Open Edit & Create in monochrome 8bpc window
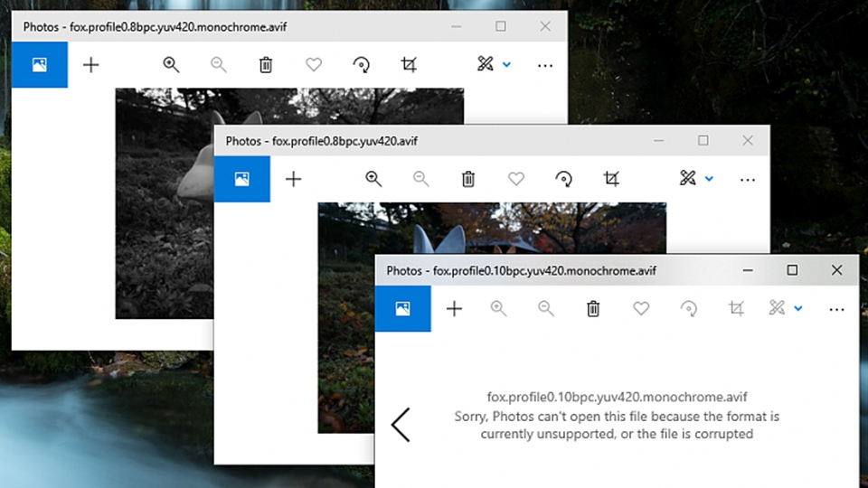Viewport: 868px width, 488px height. pos(486,63)
